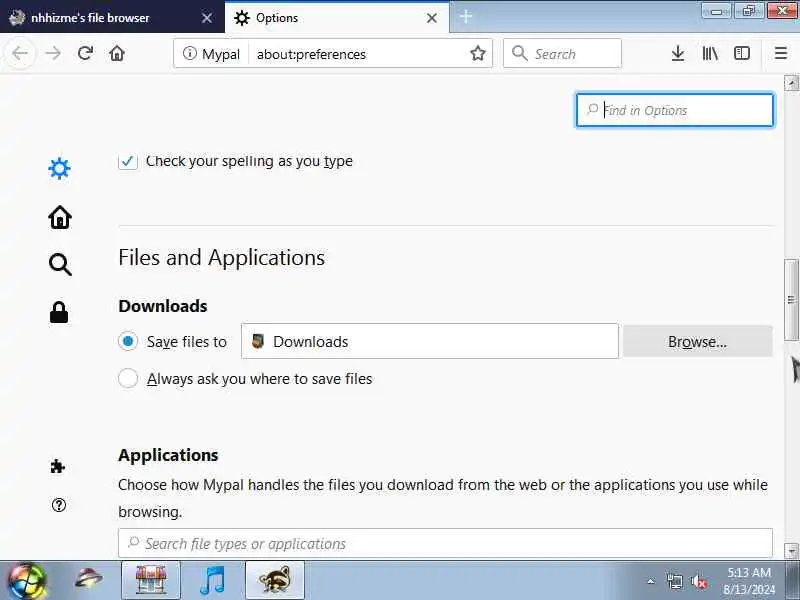Open the hamburger application menu

pos(781,53)
